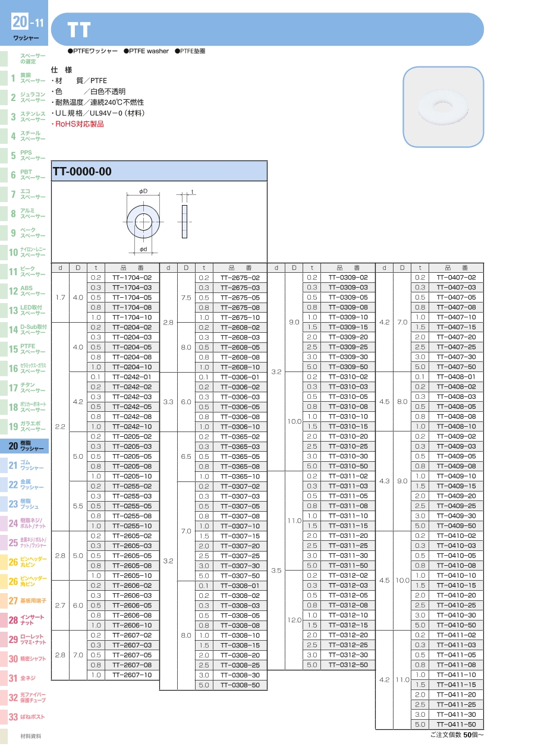Click the highlighted 樹脂ワッシャー tab numbered 20
Viewport: 535px width, 756px height.
pos(27,446)
